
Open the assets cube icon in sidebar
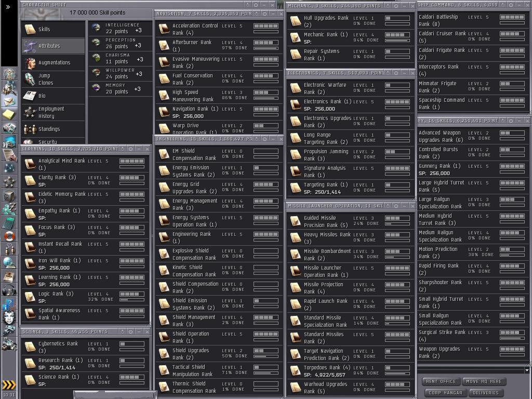[x=9, y=196]
